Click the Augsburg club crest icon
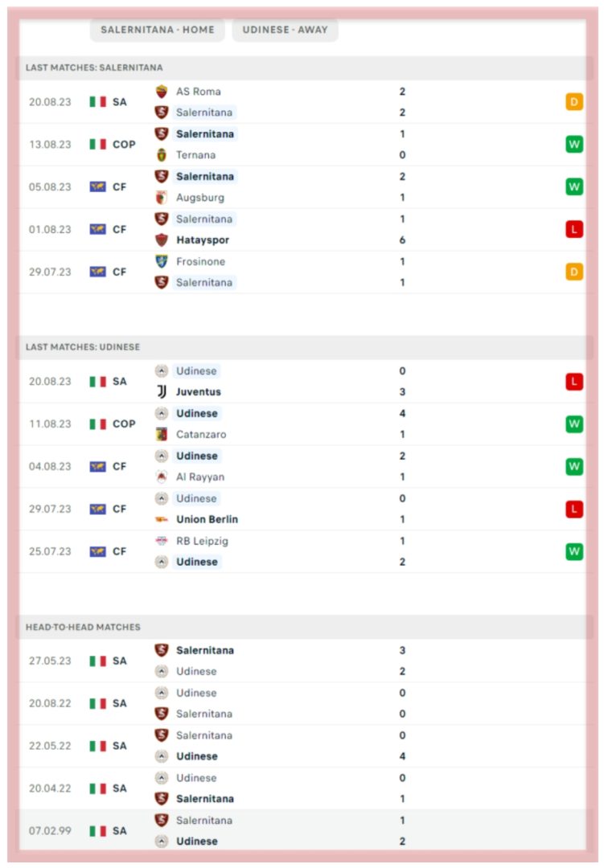 161,198
